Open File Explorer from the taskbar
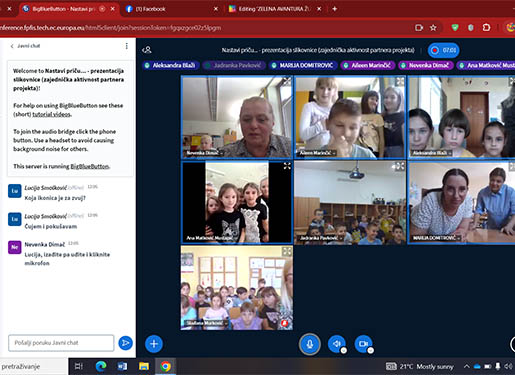The width and height of the screenshot is (515, 375). (144, 367)
